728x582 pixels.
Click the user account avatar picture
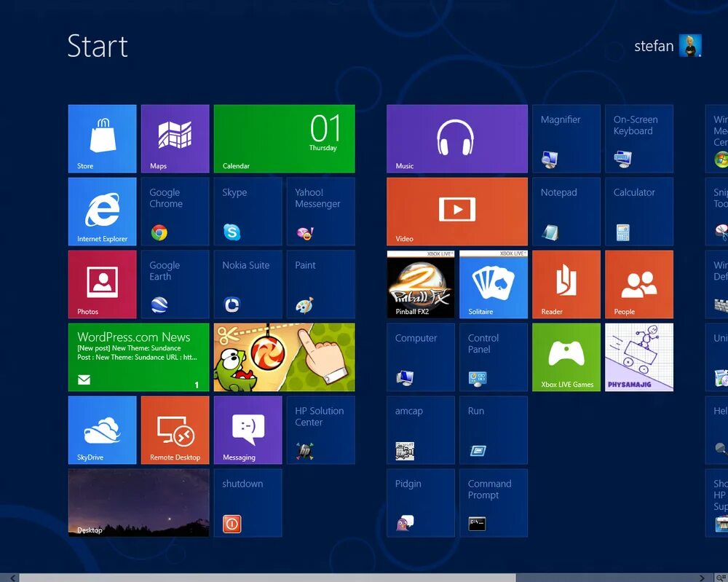point(690,45)
